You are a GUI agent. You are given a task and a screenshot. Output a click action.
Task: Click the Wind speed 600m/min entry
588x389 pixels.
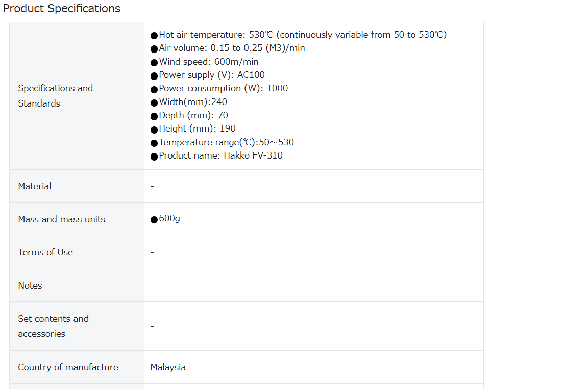pos(204,62)
